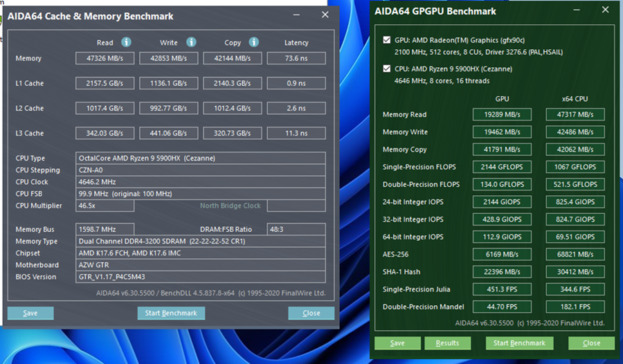Minimize the Cache & Memory Benchmark window
This screenshot has width=623, height=364.
coord(296,15)
